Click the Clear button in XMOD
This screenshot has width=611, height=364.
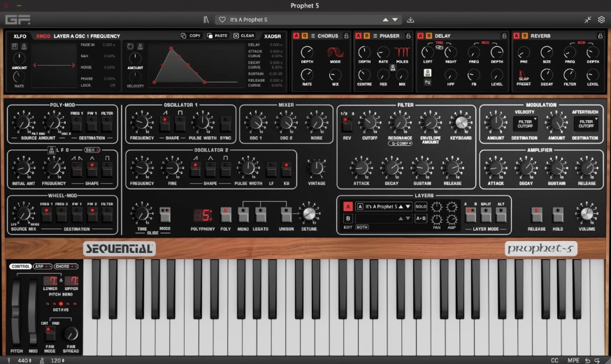tap(244, 36)
